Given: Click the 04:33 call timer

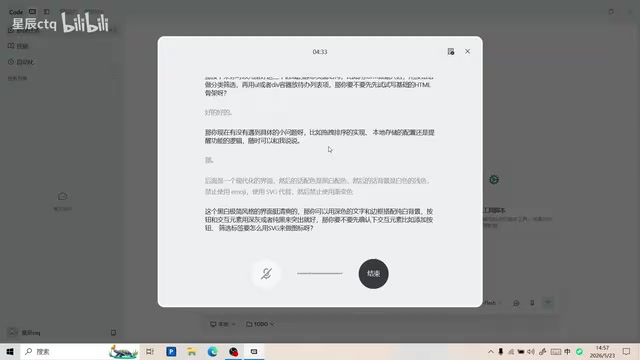Looking at the screenshot, I should coord(320,52).
